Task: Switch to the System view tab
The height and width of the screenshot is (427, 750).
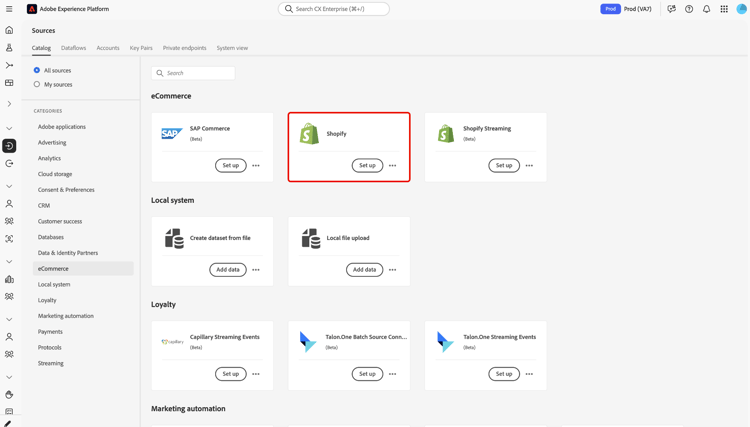Action: [x=232, y=48]
